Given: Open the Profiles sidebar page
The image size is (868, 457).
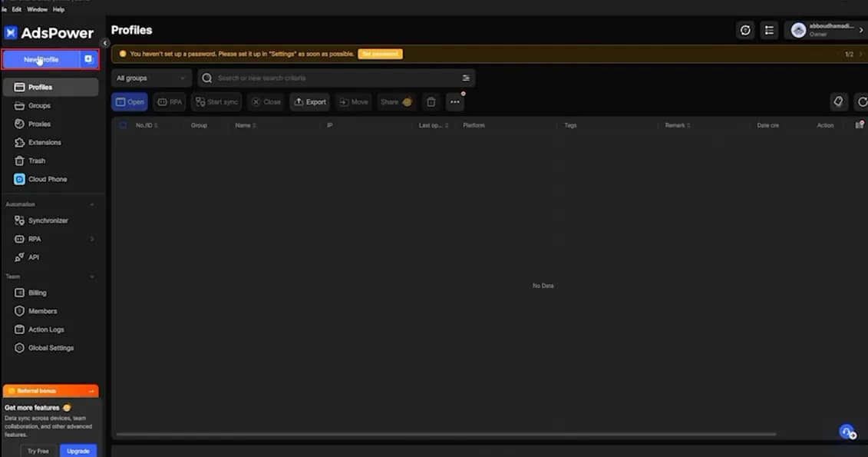Looking at the screenshot, I should click(x=51, y=87).
